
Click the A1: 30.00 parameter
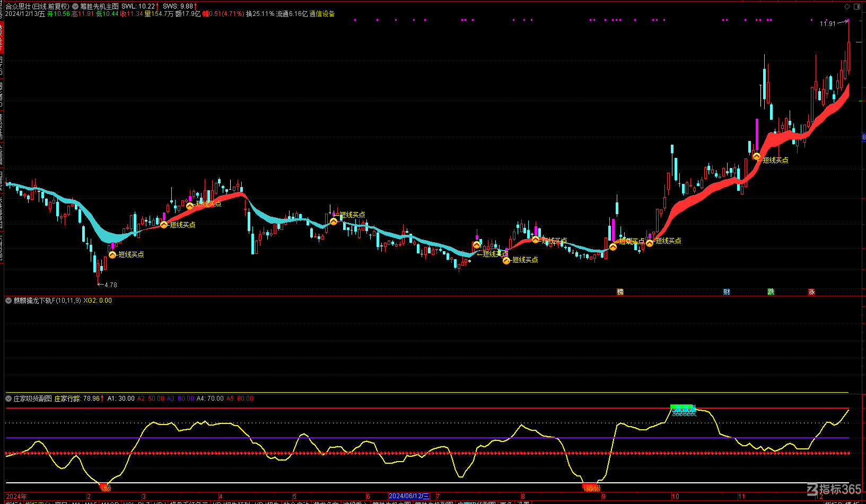pyautogui.click(x=121, y=399)
